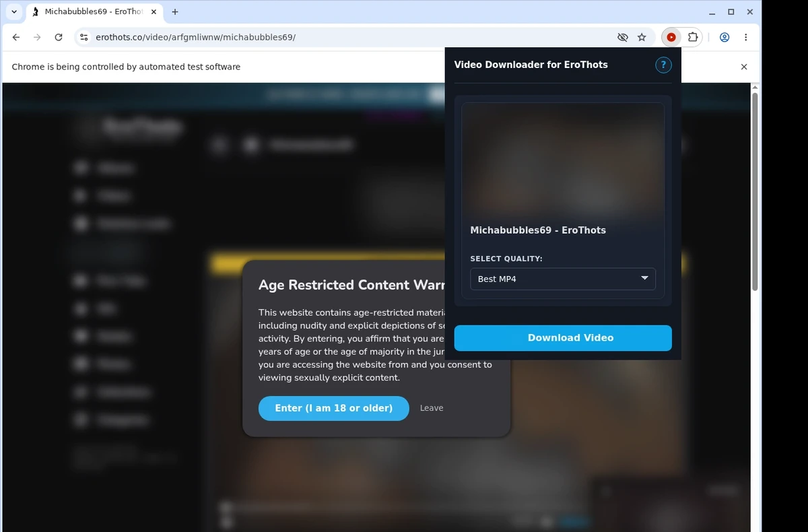The image size is (808, 532).
Task: Open the Chrome profile avatar
Action: pyautogui.click(x=725, y=38)
